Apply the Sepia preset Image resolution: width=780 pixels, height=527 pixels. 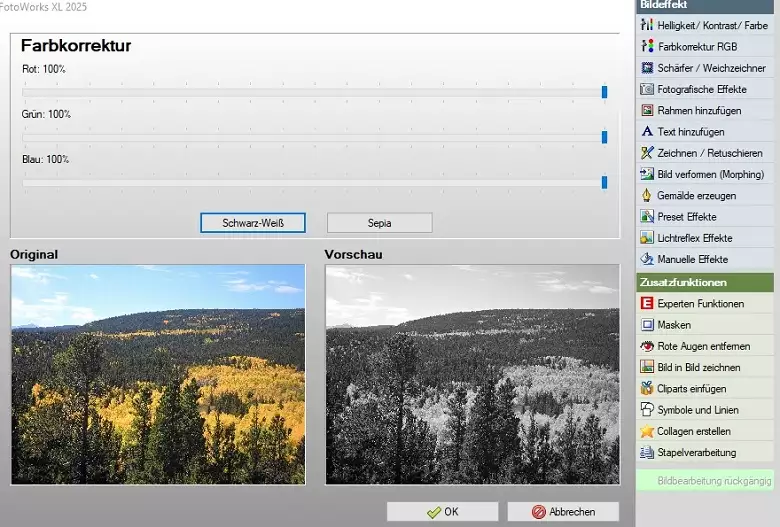pyautogui.click(x=380, y=222)
